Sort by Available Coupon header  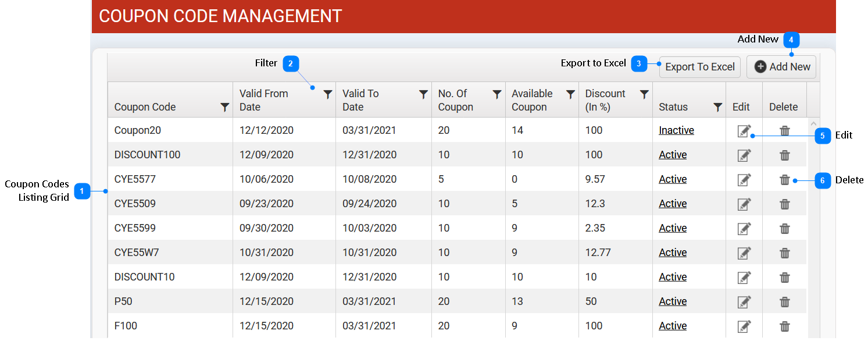pos(532,100)
